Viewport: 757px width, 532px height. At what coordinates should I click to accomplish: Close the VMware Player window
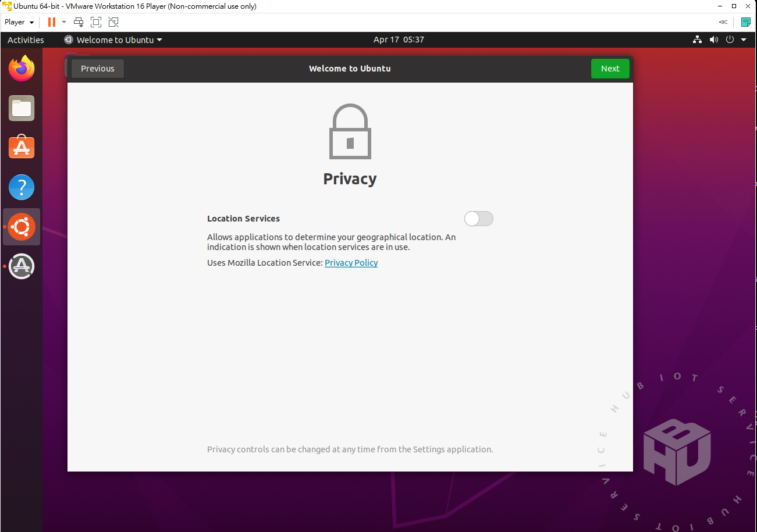click(749, 6)
